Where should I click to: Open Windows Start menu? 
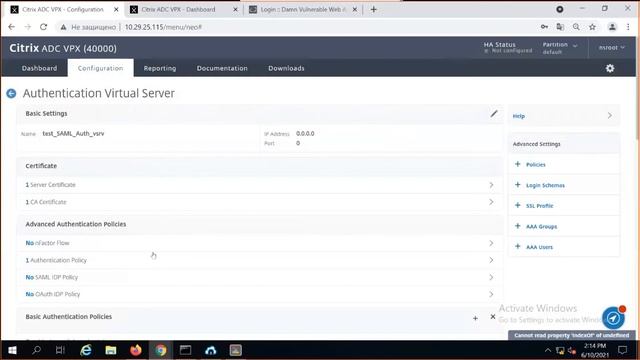coord(12,350)
